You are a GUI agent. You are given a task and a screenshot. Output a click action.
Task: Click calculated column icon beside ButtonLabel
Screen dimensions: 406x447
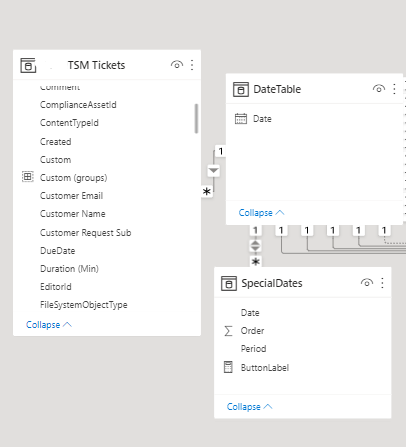pos(228,367)
